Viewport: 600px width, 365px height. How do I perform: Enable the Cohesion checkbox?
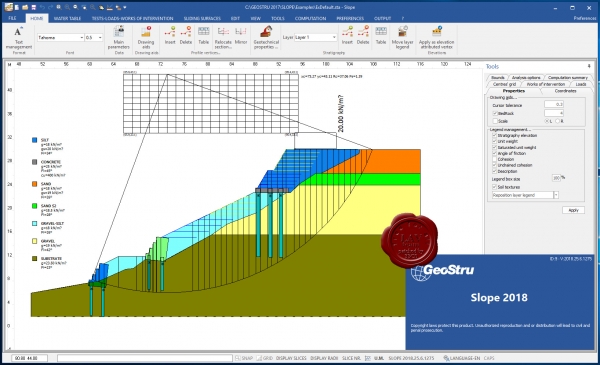pyautogui.click(x=494, y=159)
